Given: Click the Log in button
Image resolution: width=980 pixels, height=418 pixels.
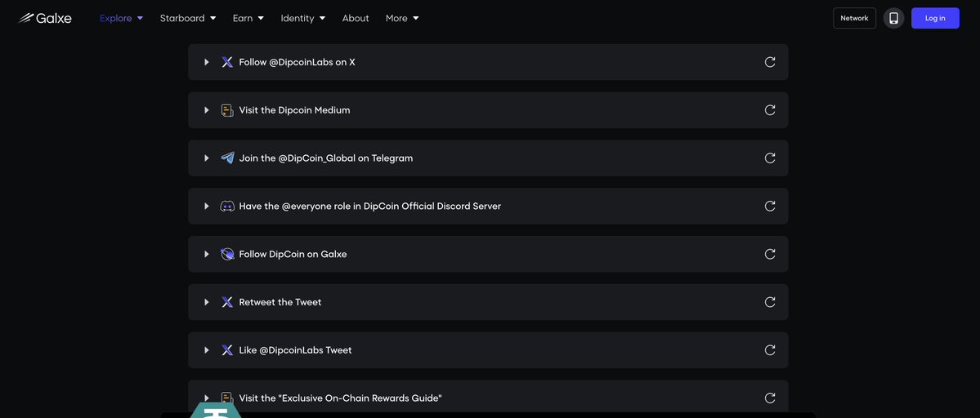Looking at the screenshot, I should (x=935, y=18).
